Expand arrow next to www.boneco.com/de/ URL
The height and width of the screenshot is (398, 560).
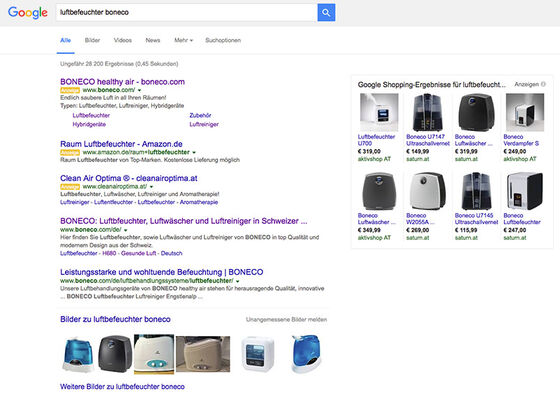[125, 230]
